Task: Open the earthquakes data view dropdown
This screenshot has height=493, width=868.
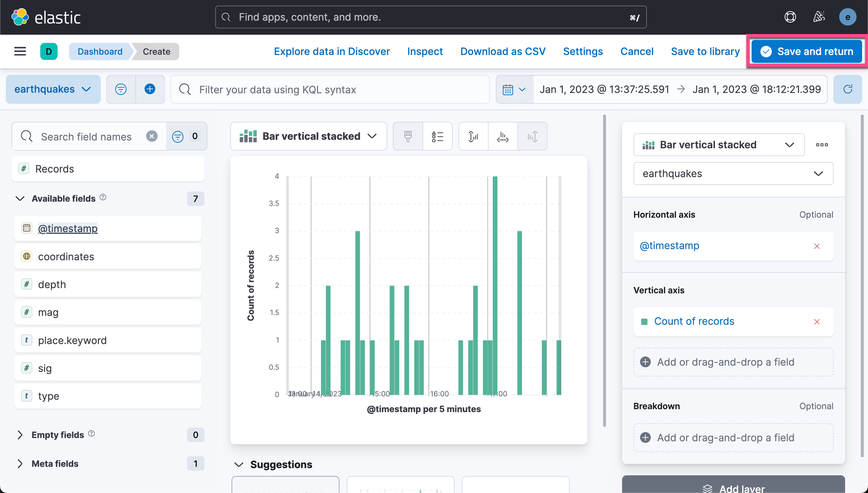Action: (53, 89)
